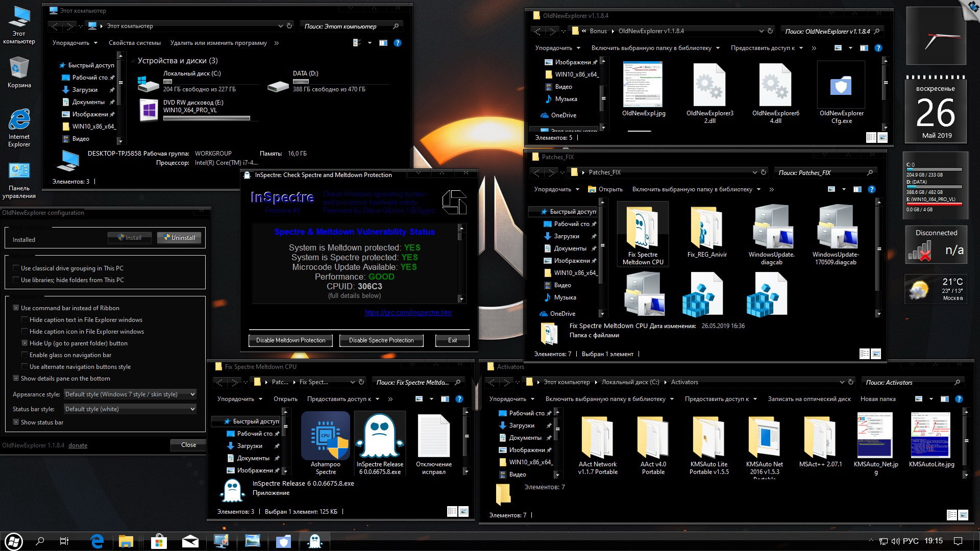This screenshot has height=551, width=980.
Task: Close OldNewExplorer configuration with Close button
Action: (188, 445)
